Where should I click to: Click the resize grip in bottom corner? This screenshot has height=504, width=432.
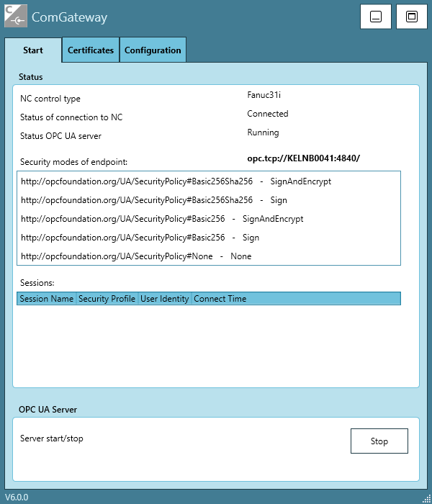[426, 498]
